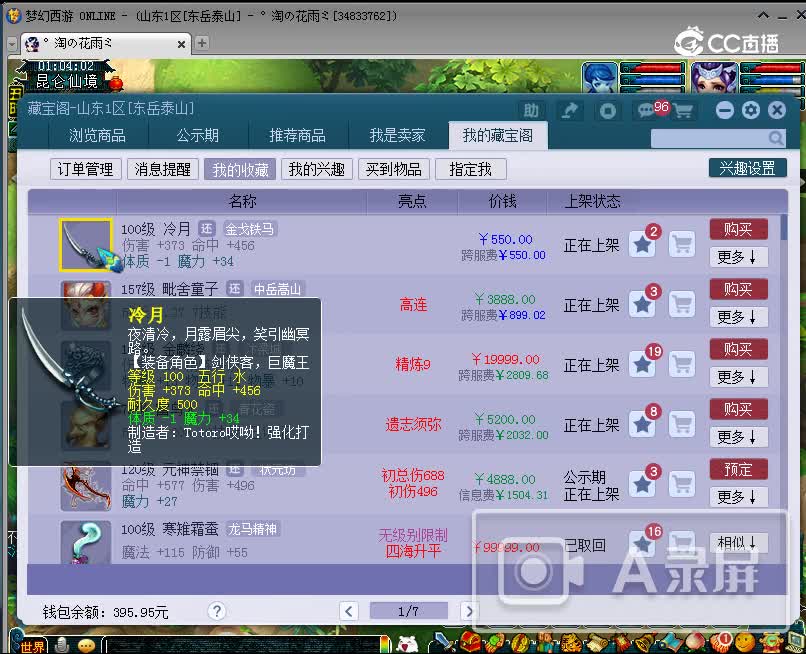The image size is (806, 654).
Task: Select the 世界 chat channel button
Action: (x=31, y=645)
